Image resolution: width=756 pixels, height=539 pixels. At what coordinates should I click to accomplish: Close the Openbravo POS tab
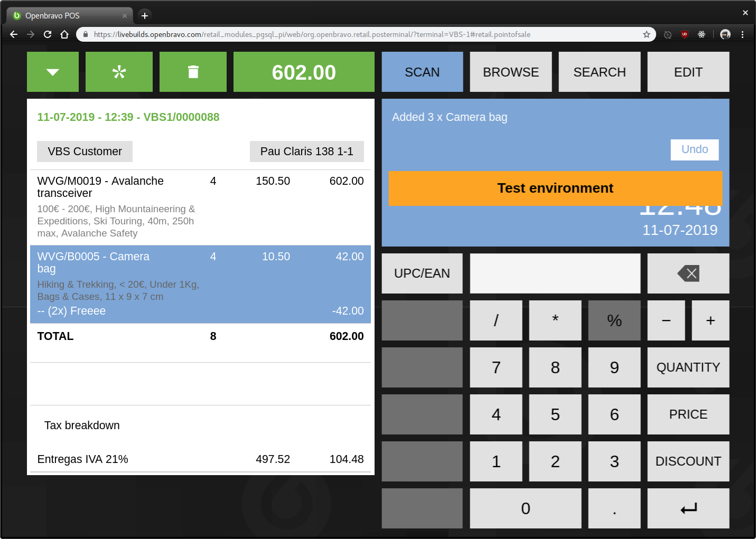click(x=125, y=16)
